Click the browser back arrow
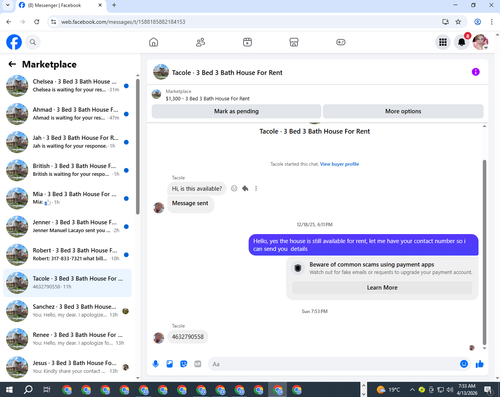The width and height of the screenshot is (500, 397). pos(9,22)
